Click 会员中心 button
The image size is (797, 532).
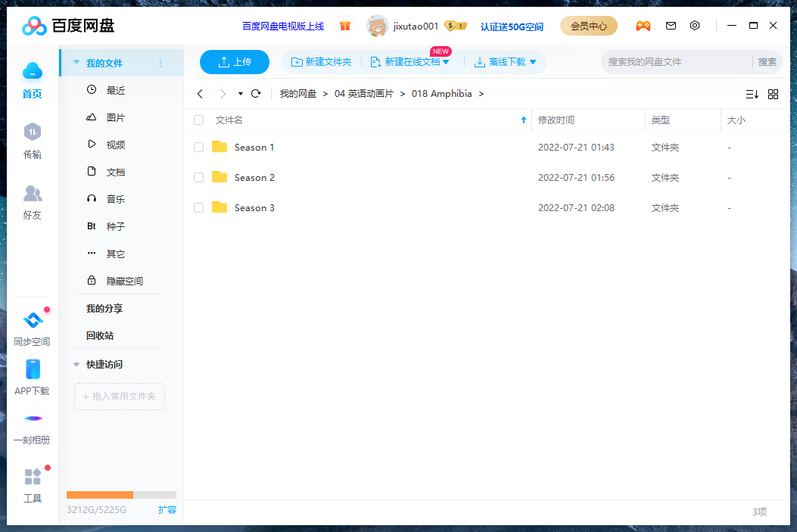coord(589,26)
